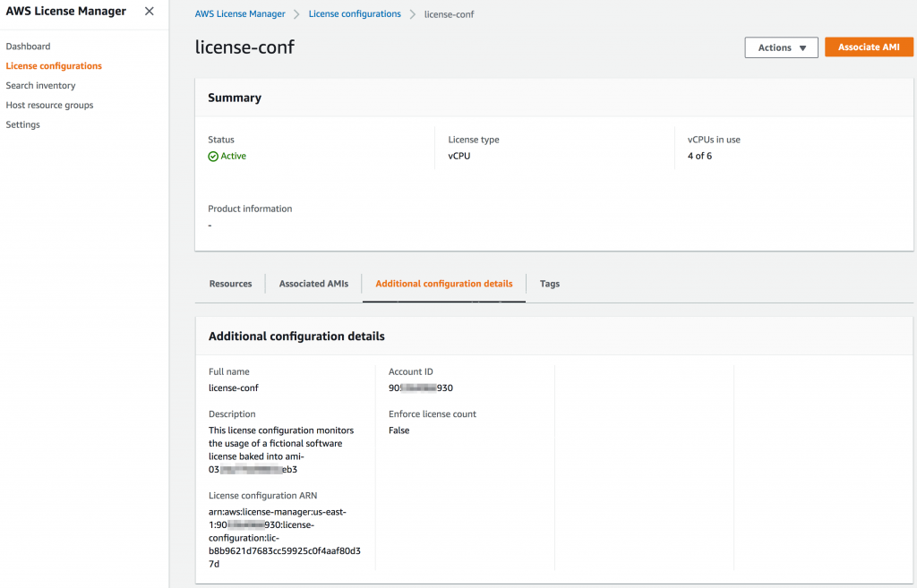The image size is (917, 588).
Task: Click the green Active status checkmark icon
Action: point(213,156)
